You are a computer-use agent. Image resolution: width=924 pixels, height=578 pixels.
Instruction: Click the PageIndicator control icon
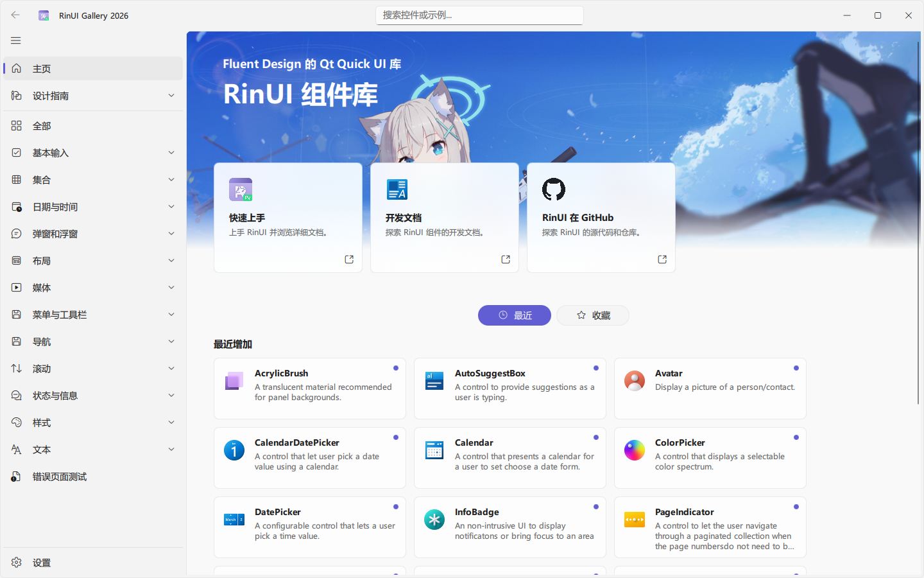(x=635, y=520)
